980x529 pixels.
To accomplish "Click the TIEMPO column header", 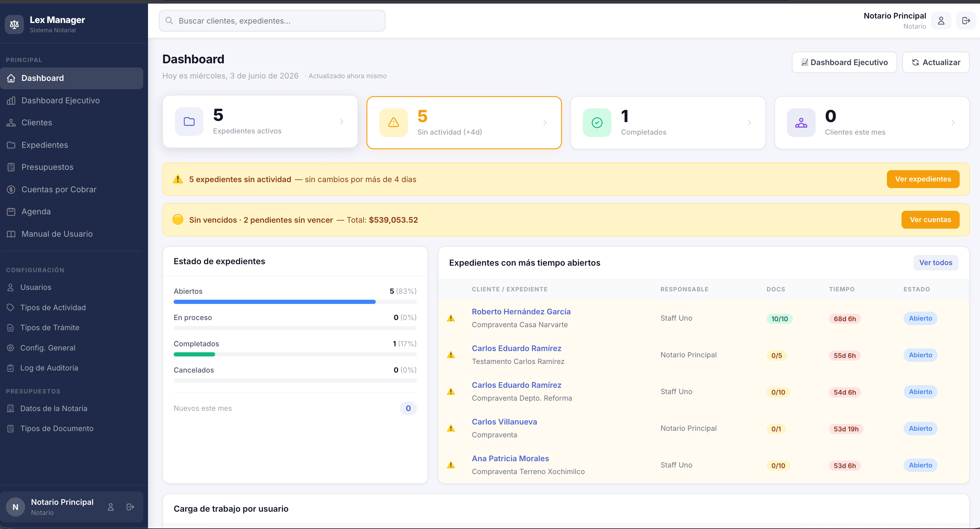I will click(842, 289).
